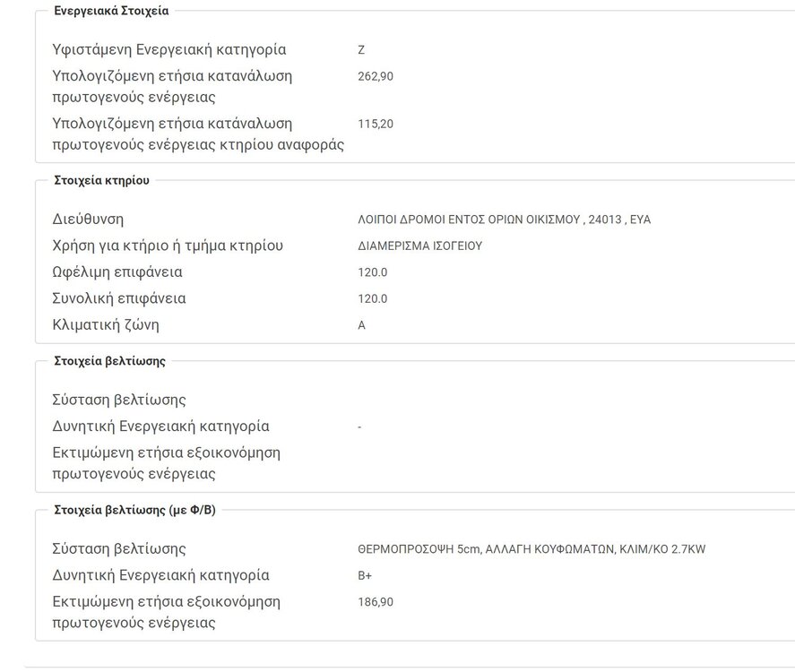795x672 pixels.
Task: Click the potential energy category value B+
Action: [x=365, y=575]
